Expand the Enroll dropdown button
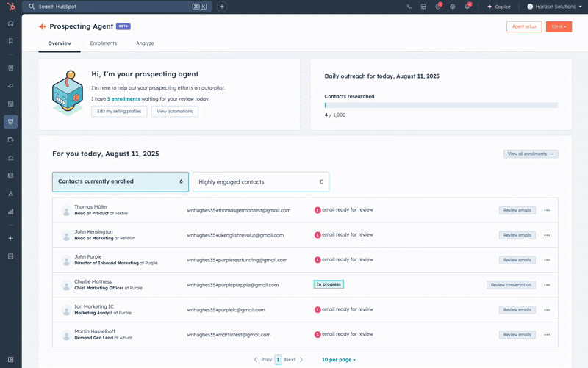Viewport: 588px width, 368px height. tap(559, 26)
